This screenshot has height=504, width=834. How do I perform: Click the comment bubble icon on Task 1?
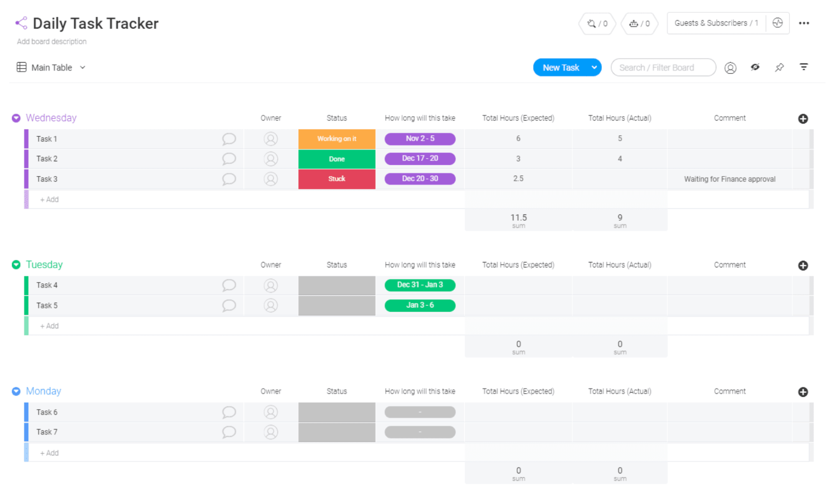tap(229, 139)
